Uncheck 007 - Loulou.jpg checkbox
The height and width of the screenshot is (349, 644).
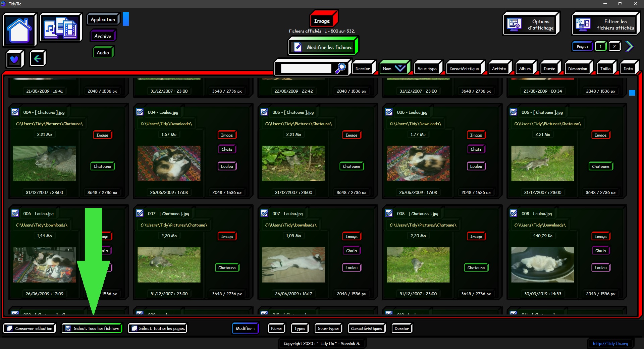264,213
